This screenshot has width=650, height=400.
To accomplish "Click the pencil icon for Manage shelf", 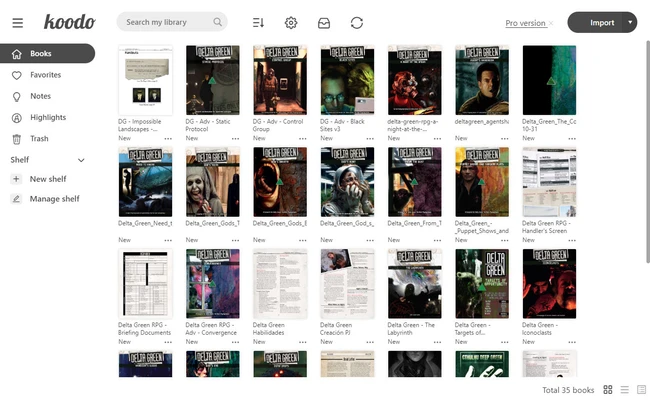I will (x=16, y=199).
